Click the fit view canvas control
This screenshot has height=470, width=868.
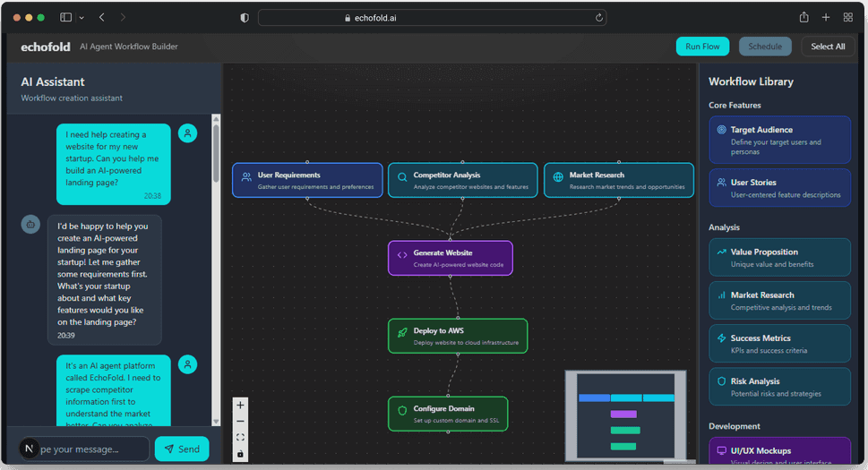[240, 438]
